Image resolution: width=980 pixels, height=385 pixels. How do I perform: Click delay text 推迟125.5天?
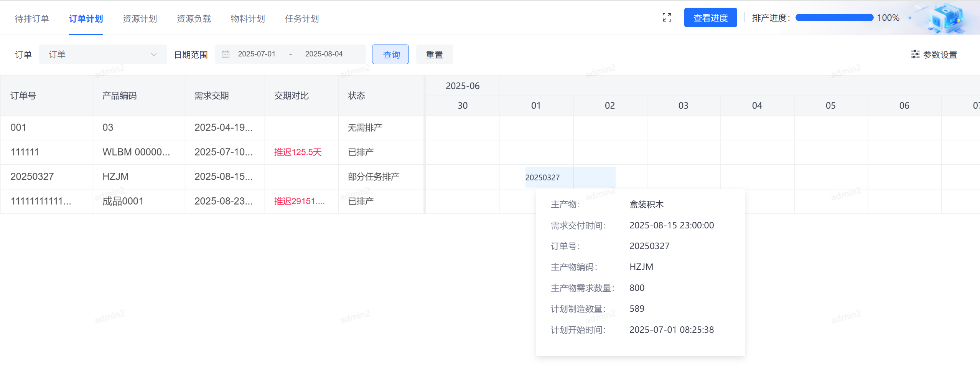298,152
